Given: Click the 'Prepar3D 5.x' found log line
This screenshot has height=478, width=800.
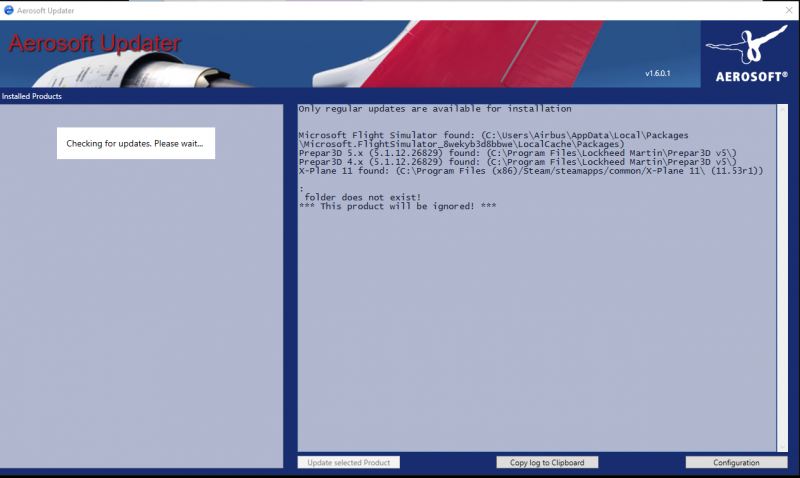Looking at the screenshot, I should tap(518, 153).
